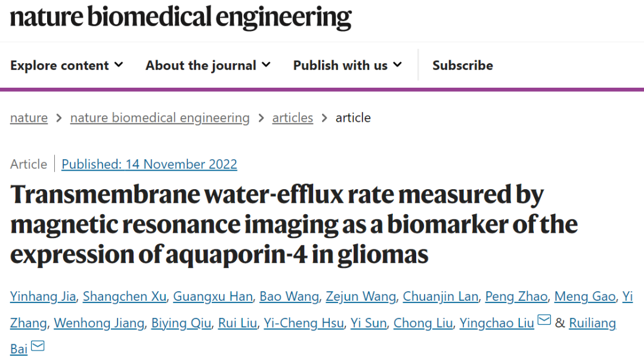Open the Ruiliang Bai author link
The width and height of the screenshot is (644, 364).
(593, 323)
